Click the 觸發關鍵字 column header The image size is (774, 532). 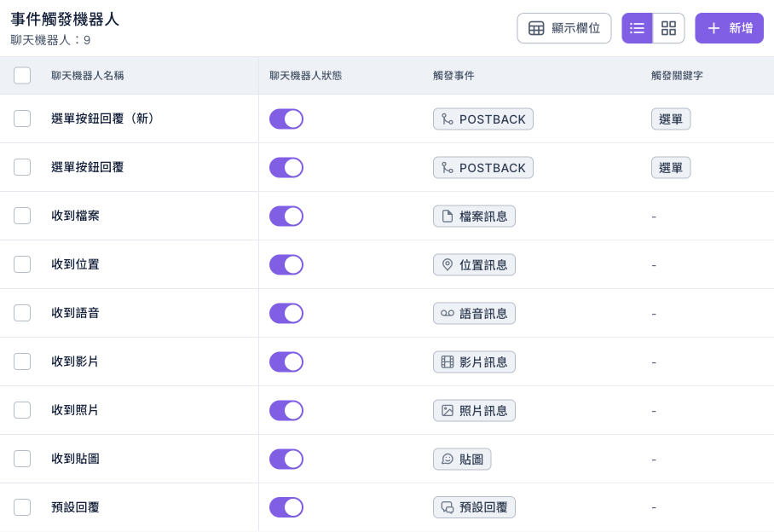click(x=677, y=76)
